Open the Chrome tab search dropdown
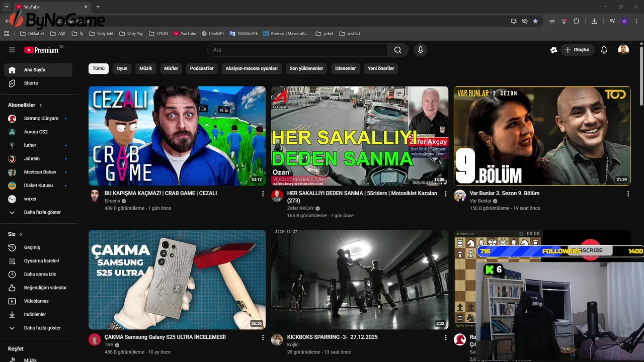 (x=7, y=7)
